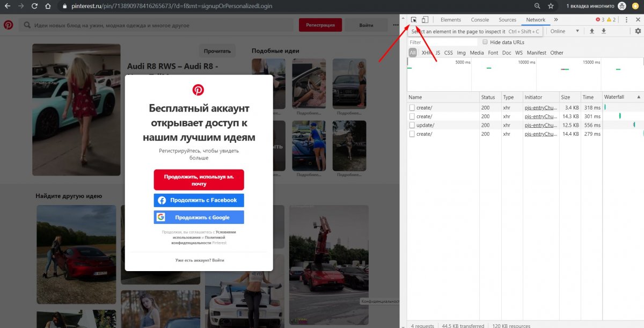Viewport: 644px width, 328px height.
Task: Filter requests by Doc
Action: tap(507, 53)
